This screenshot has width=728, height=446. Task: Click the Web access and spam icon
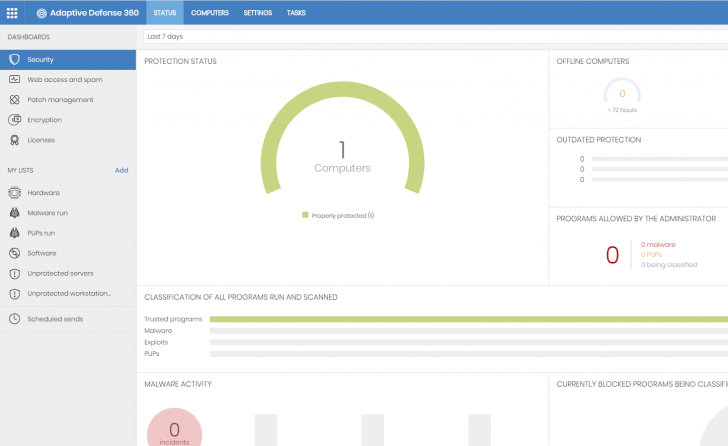pyautogui.click(x=14, y=79)
